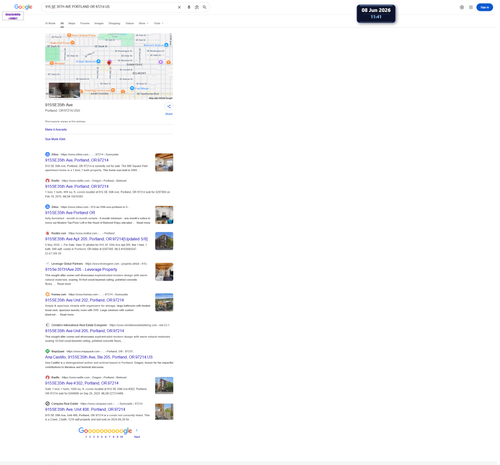Click Read more in Leverage result snippet
Image resolution: width=500 pixels, height=465 pixels.
(64, 284)
